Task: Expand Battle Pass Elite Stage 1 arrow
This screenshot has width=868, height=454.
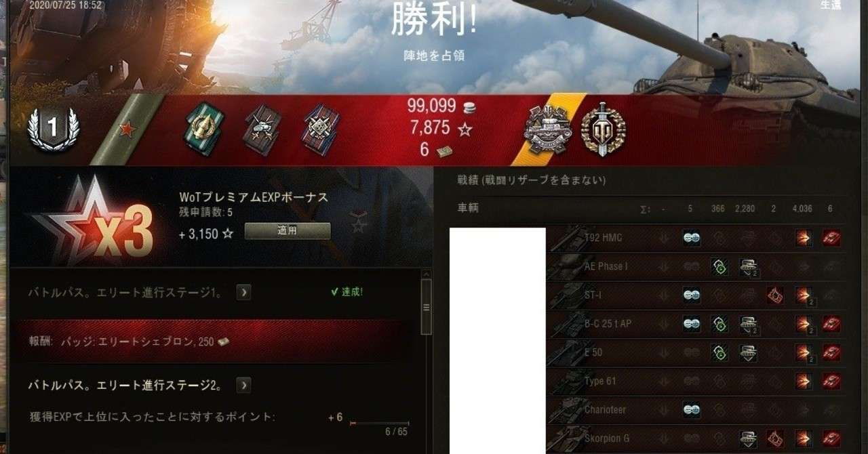Action: (x=243, y=292)
